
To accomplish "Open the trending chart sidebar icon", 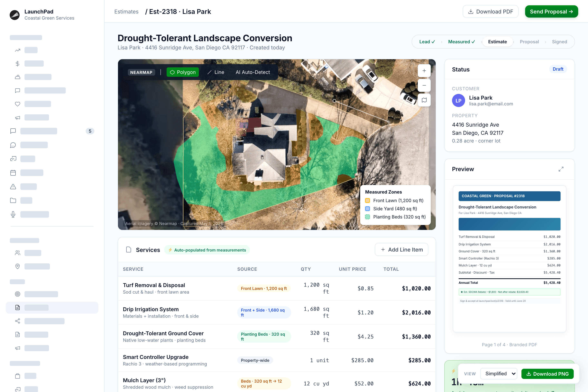I will coord(18,50).
